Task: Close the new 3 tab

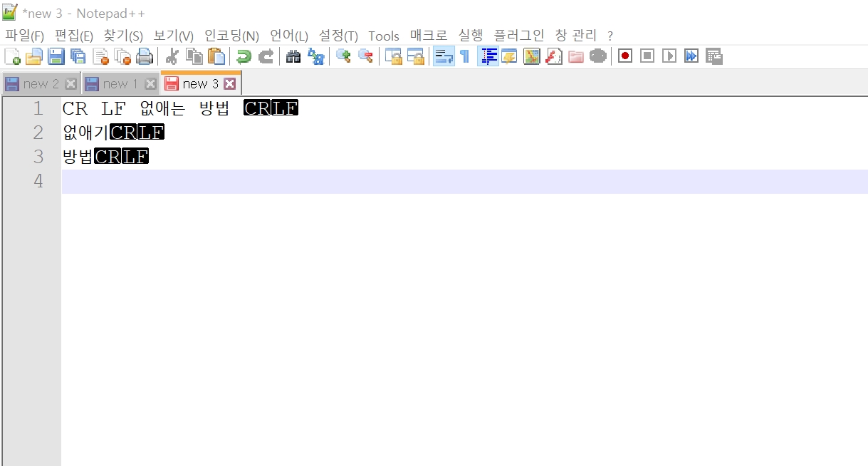Action: point(229,84)
